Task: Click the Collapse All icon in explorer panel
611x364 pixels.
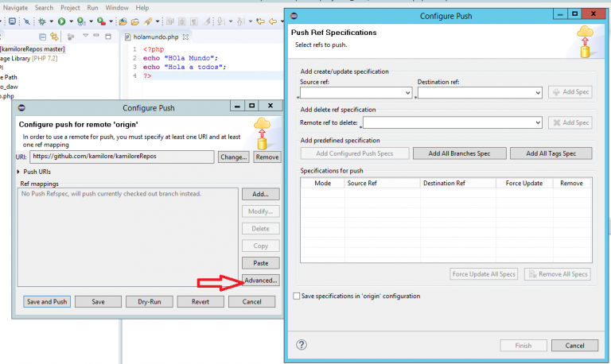Action: click(42, 37)
